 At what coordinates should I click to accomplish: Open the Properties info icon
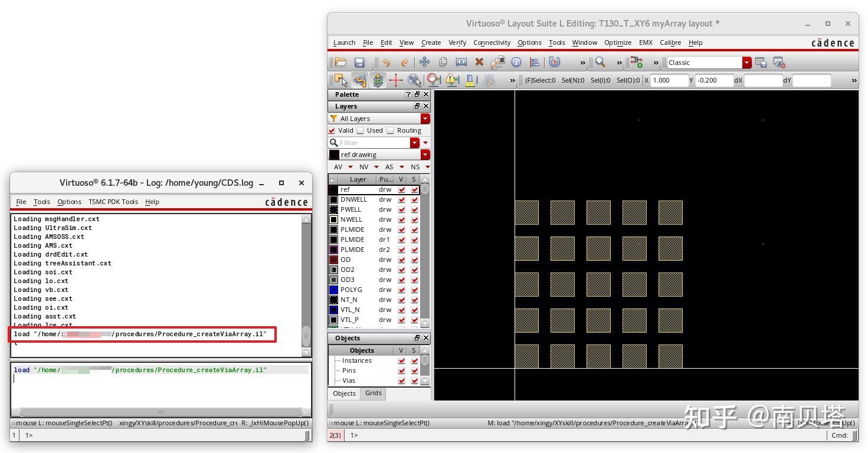[516, 62]
